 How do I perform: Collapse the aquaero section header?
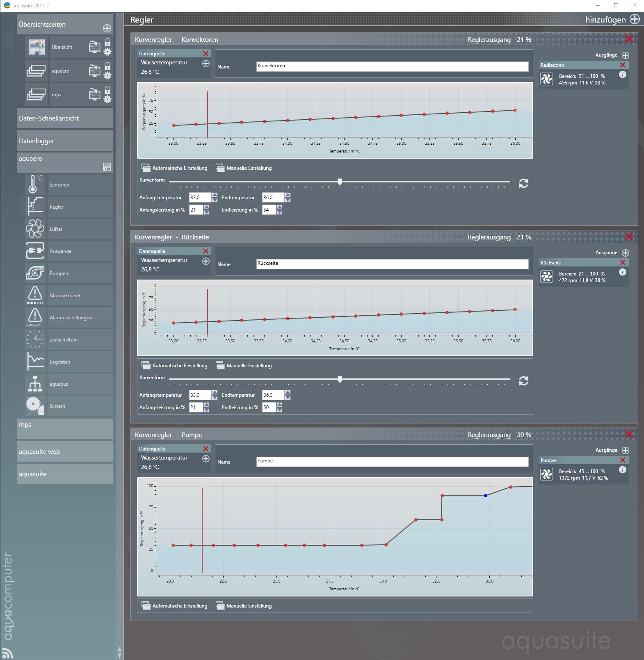coord(65,163)
